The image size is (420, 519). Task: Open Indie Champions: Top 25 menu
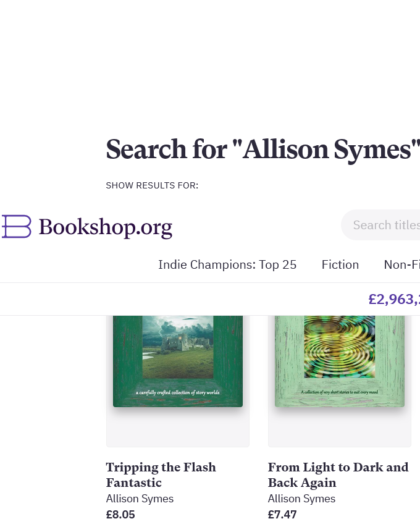click(227, 264)
